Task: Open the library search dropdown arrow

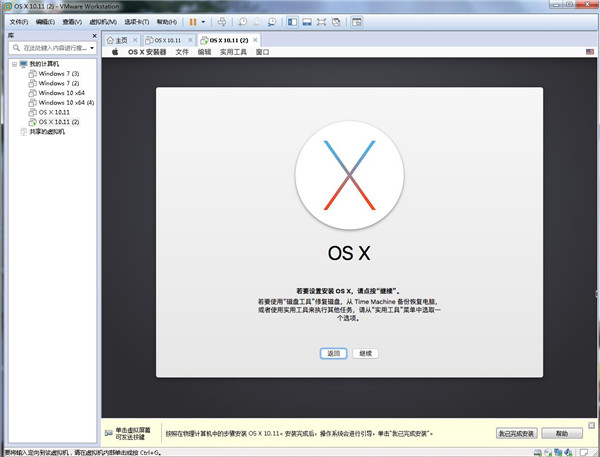Action: (x=92, y=48)
